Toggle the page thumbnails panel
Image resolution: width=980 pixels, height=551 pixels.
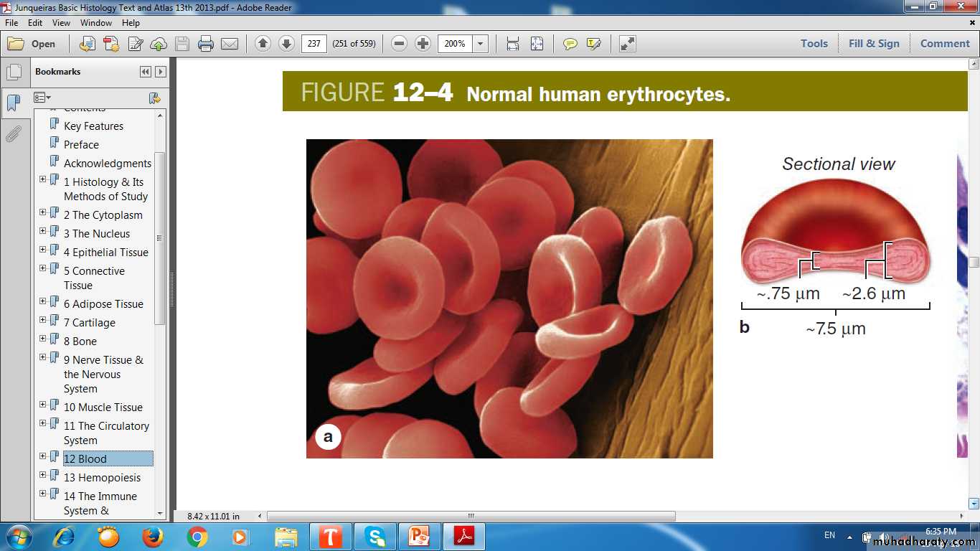14,72
